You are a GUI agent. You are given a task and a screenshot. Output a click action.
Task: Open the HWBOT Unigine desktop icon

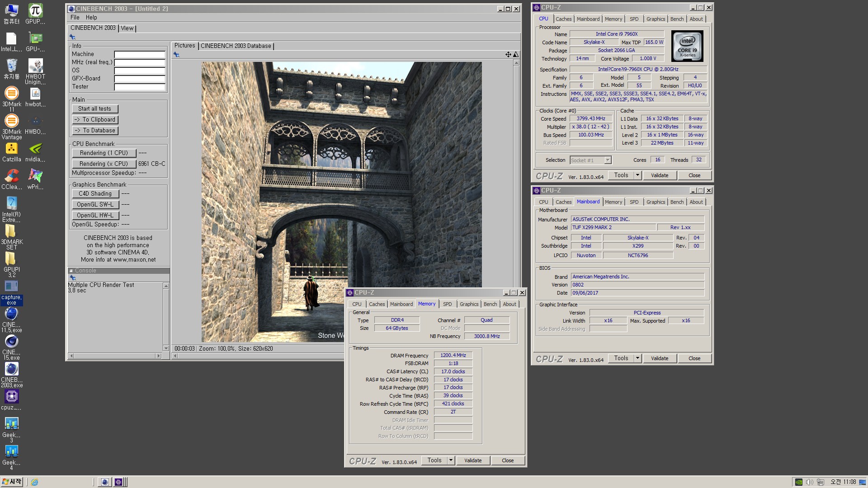[x=35, y=71]
